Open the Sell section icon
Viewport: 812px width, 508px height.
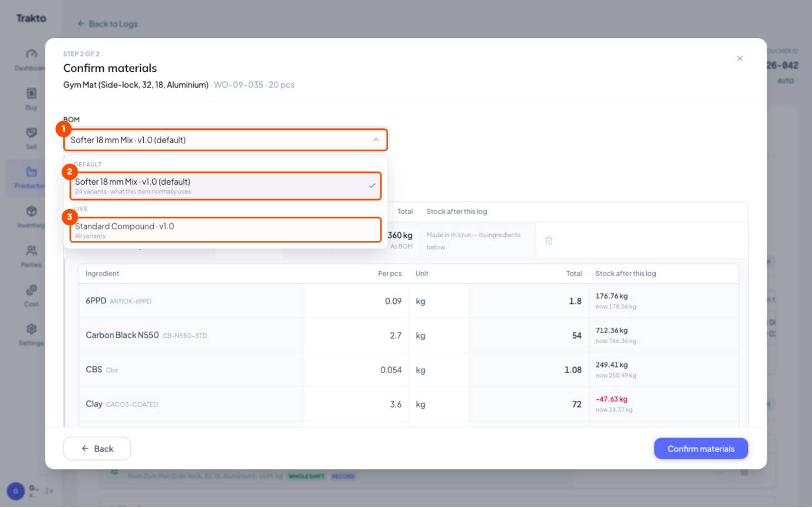(31, 133)
